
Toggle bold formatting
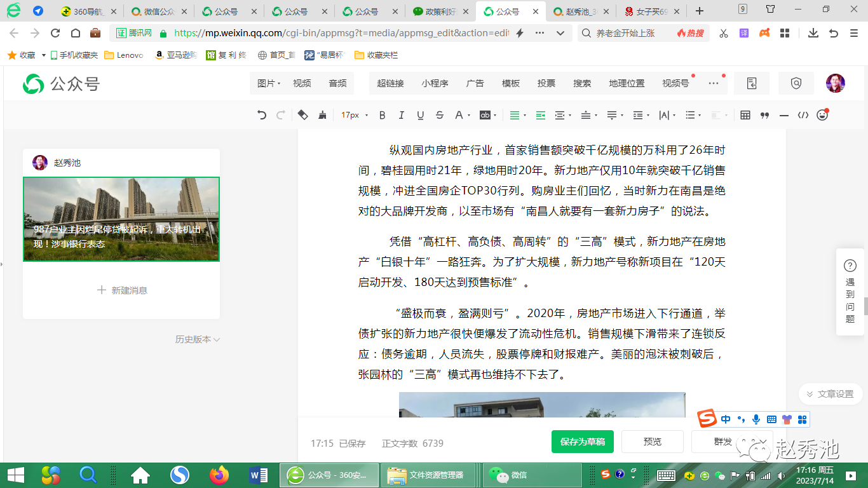point(383,115)
